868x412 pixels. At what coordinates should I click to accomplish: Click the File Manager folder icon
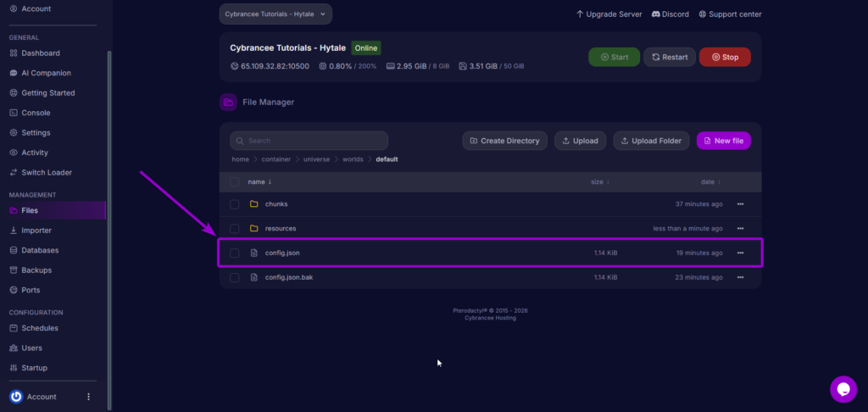[x=228, y=103]
